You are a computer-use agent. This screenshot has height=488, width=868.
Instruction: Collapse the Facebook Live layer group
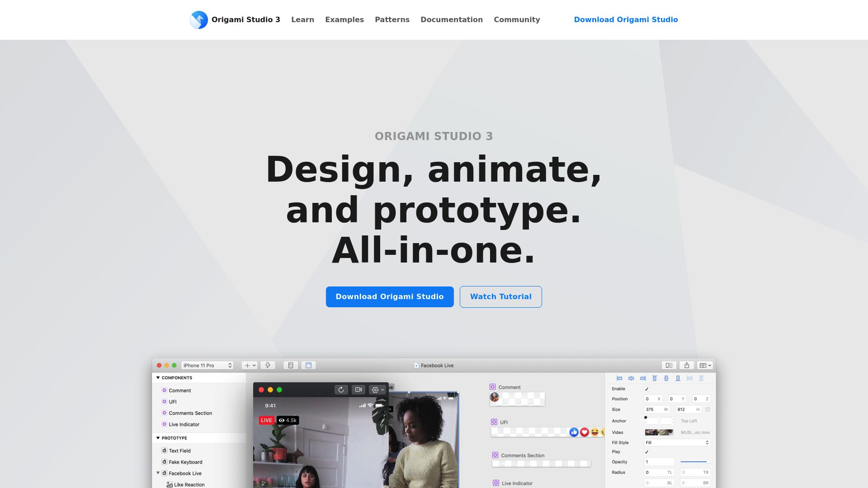pyautogui.click(x=158, y=473)
